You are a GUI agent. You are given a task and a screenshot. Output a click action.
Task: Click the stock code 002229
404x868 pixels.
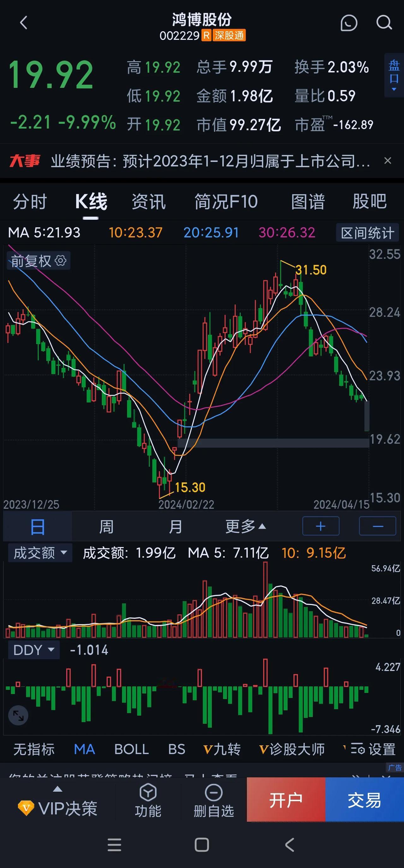click(x=179, y=36)
